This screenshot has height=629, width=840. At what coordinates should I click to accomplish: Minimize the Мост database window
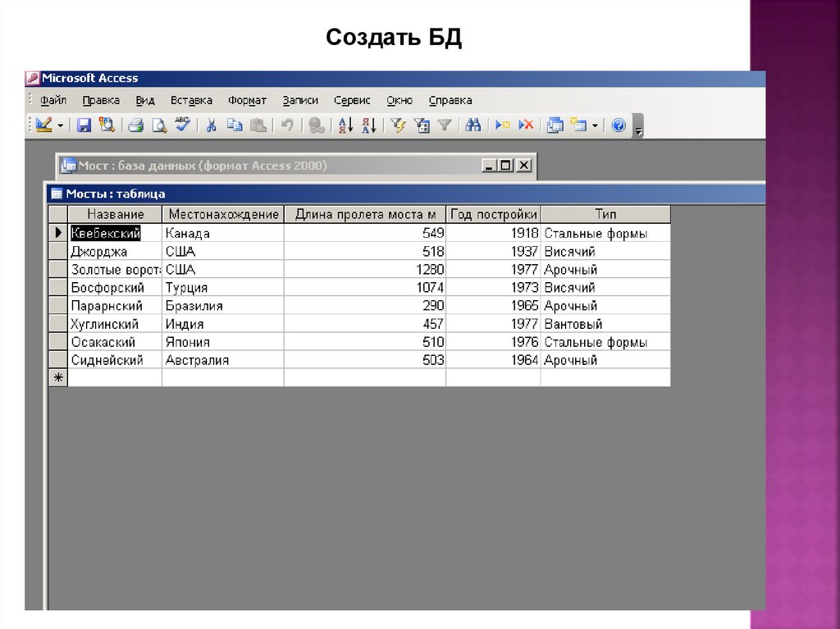pyautogui.click(x=489, y=166)
